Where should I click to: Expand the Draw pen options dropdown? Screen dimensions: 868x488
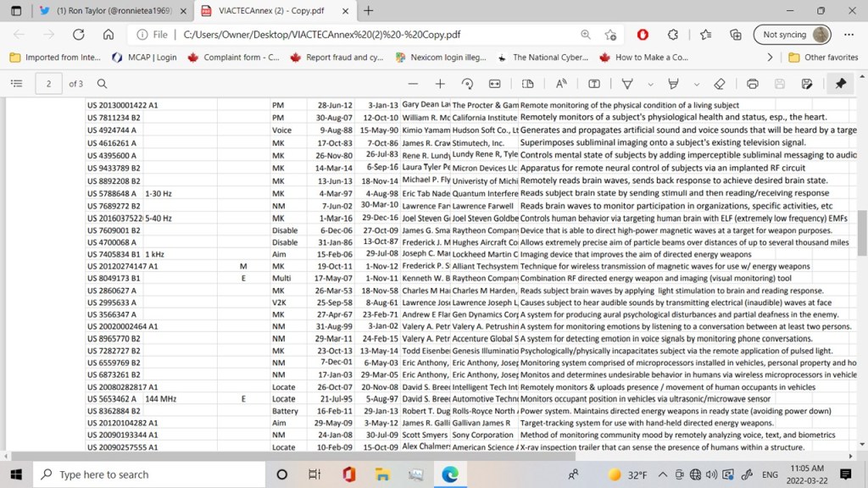point(649,84)
